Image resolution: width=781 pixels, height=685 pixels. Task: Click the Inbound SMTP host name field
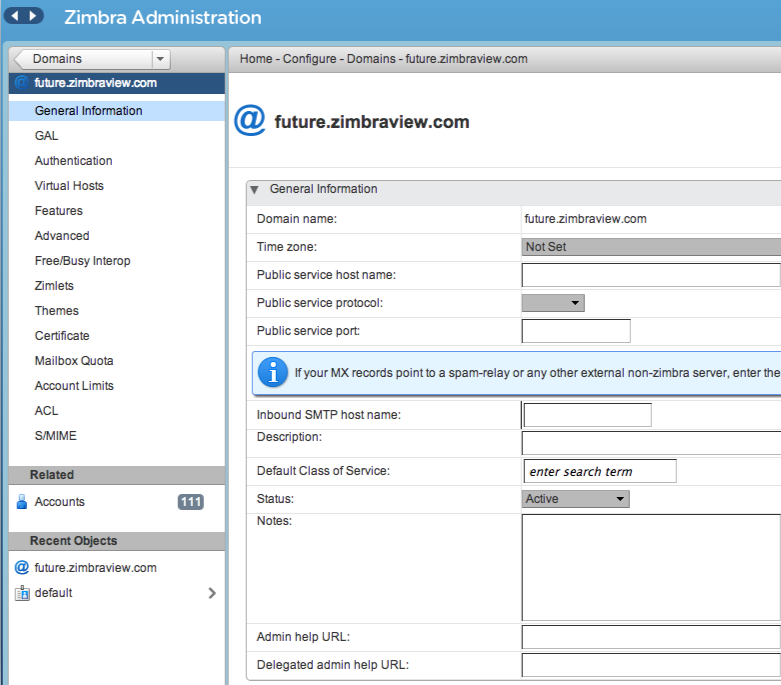[588, 415]
